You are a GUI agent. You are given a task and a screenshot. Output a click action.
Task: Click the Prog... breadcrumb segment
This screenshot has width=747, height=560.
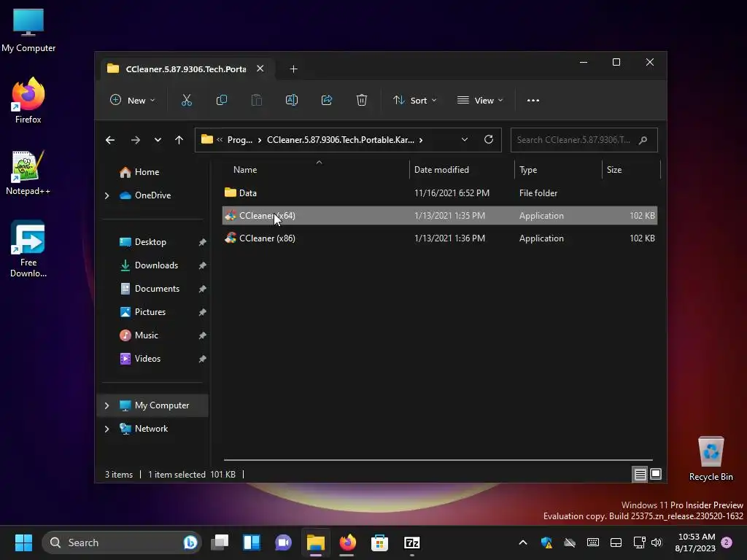[x=239, y=140]
